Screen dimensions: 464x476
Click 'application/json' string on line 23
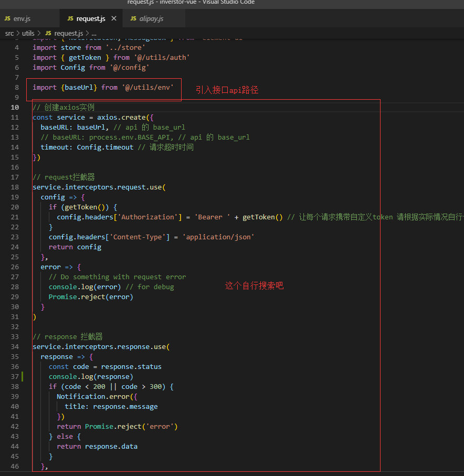coord(218,237)
